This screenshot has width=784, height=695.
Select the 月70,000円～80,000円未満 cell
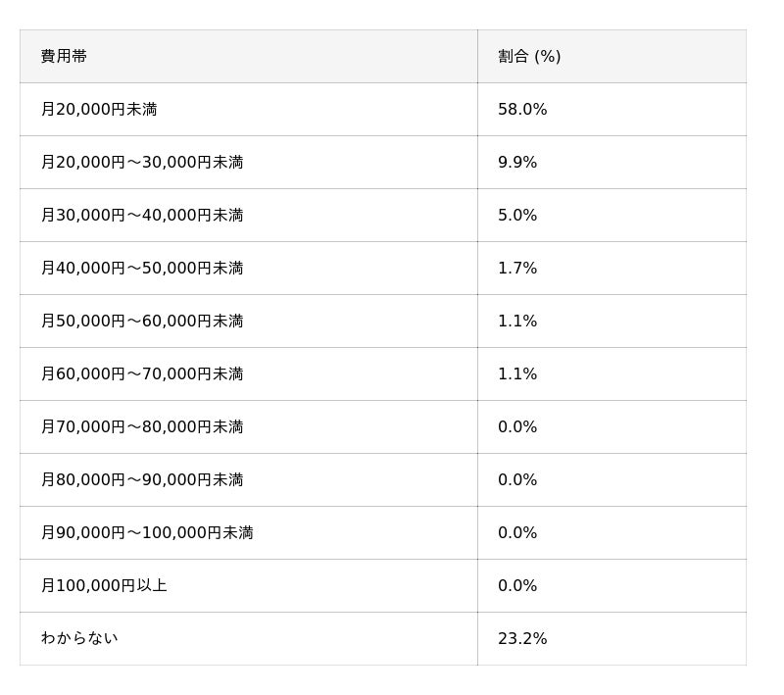pyautogui.click(x=142, y=427)
